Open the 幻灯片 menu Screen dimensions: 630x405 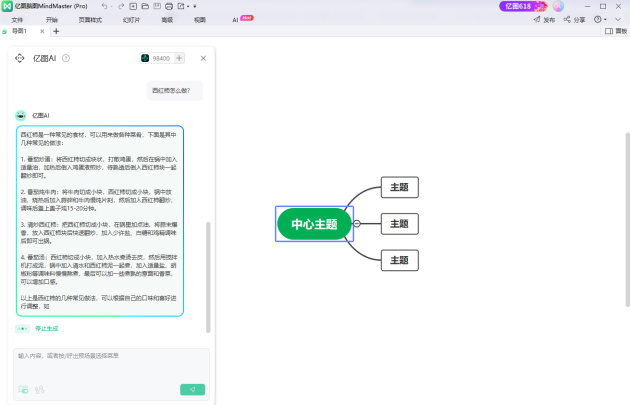click(x=131, y=19)
